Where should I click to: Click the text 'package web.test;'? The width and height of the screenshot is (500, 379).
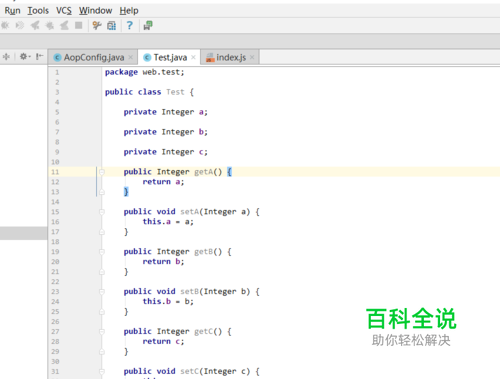(x=144, y=72)
